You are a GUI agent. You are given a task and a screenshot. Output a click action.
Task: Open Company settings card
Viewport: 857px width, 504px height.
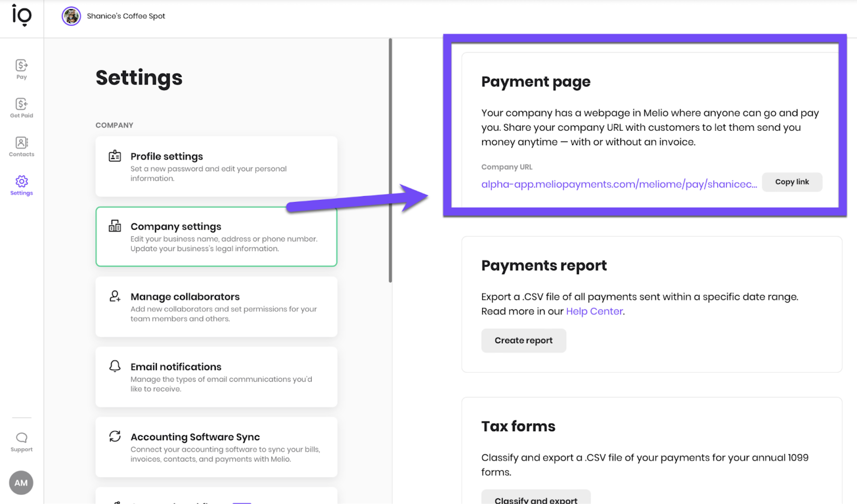click(x=216, y=237)
